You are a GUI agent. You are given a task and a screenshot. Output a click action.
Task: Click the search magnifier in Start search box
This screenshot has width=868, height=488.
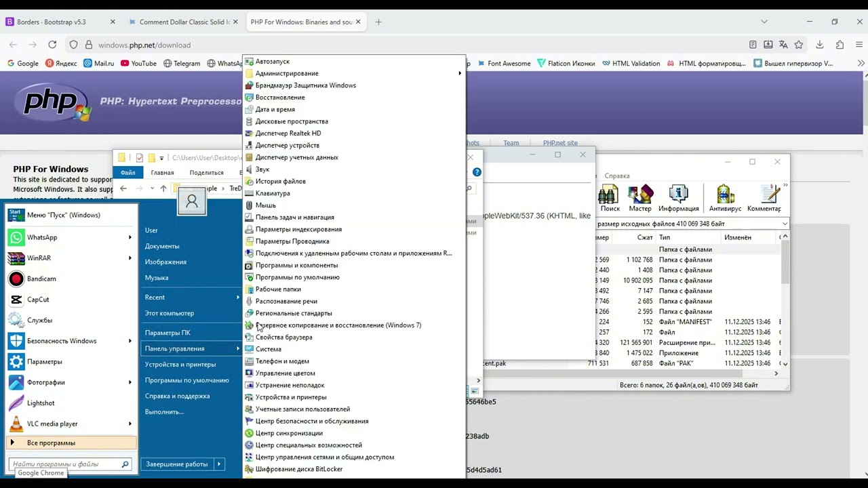(x=125, y=464)
